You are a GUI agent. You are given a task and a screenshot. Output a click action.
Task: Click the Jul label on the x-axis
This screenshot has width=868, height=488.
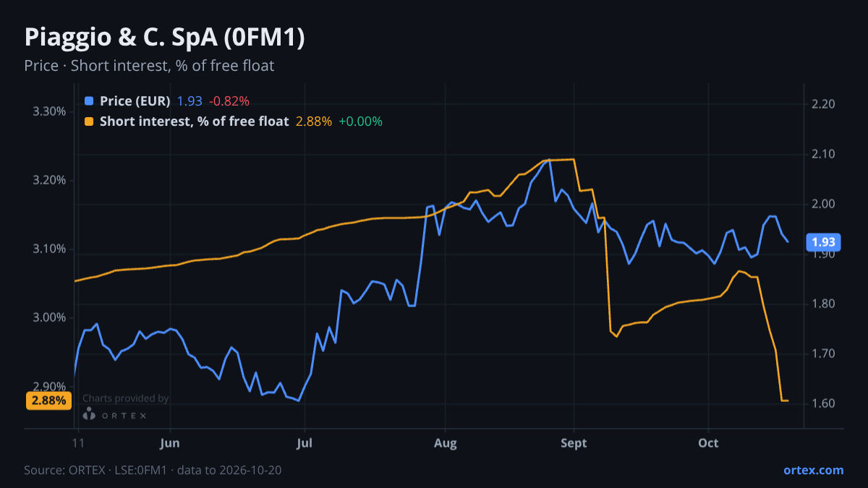(305, 443)
